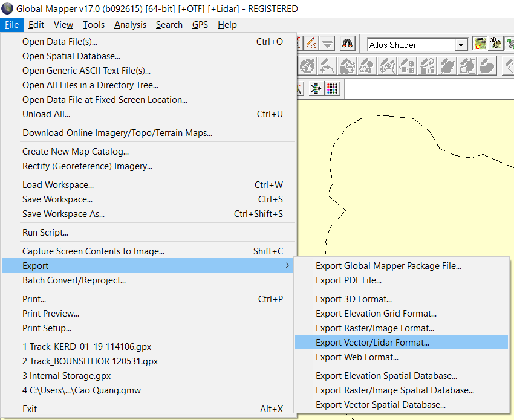Click the grayed polygon-with-arrows digitizer icon
The height and width of the screenshot is (420, 514).
coord(367,65)
